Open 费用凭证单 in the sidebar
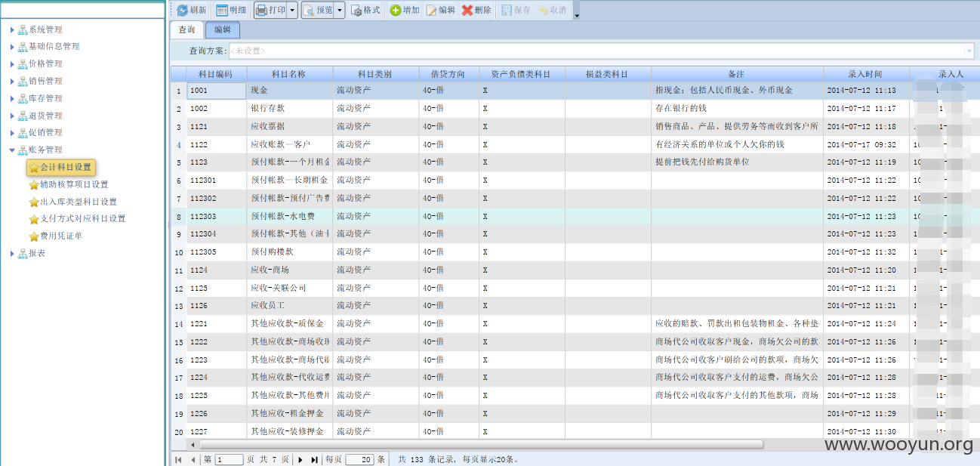Viewport: 980px width, 466px height. click(x=56, y=236)
